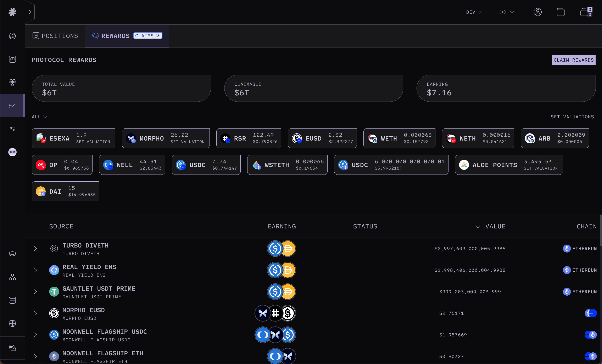Click the Real Yield ENS source icon
Viewport: 602px width, 364px height.
click(54, 270)
